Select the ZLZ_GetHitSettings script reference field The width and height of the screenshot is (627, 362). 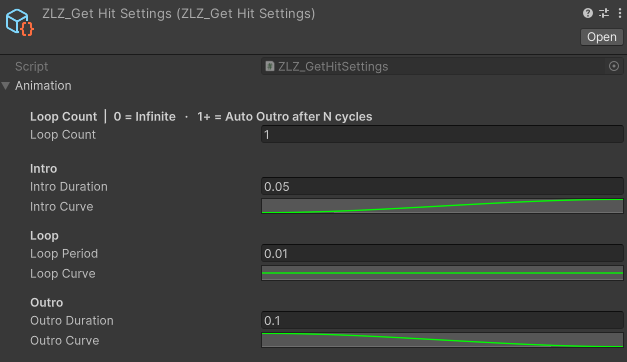coord(442,66)
